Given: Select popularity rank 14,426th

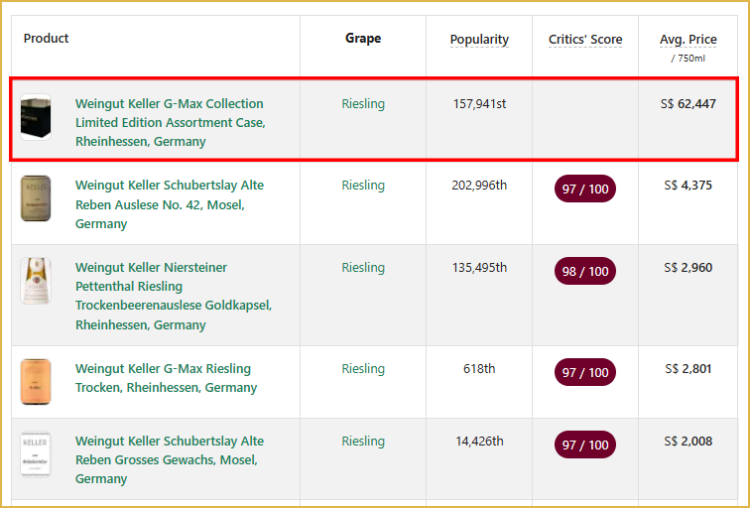Looking at the screenshot, I should coord(479,441).
